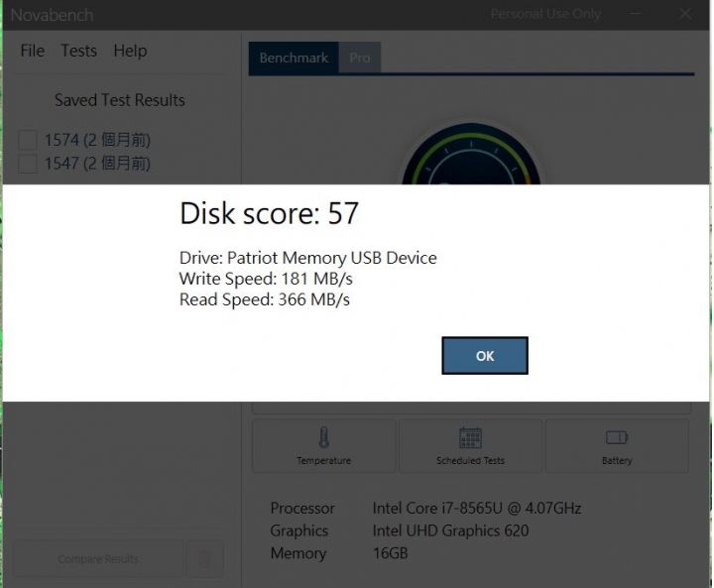This screenshot has width=714, height=588.
Task: Open the Scheduled Tests calendar icon
Action: point(470,437)
